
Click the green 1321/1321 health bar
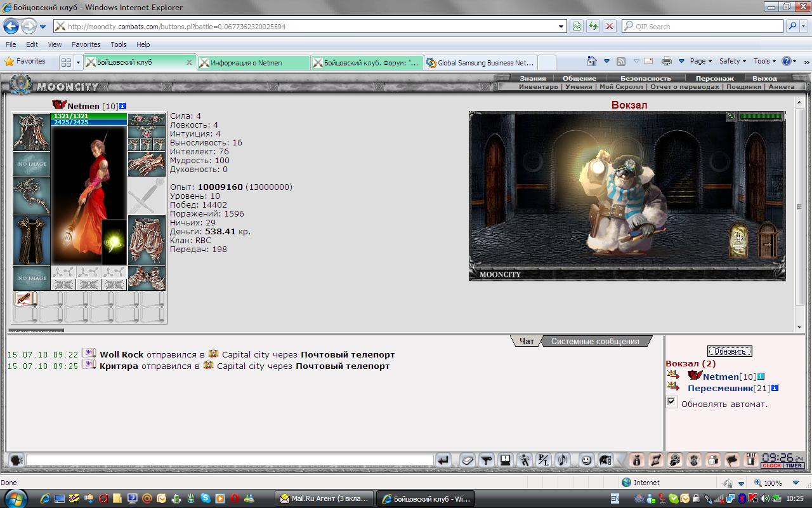[89, 116]
